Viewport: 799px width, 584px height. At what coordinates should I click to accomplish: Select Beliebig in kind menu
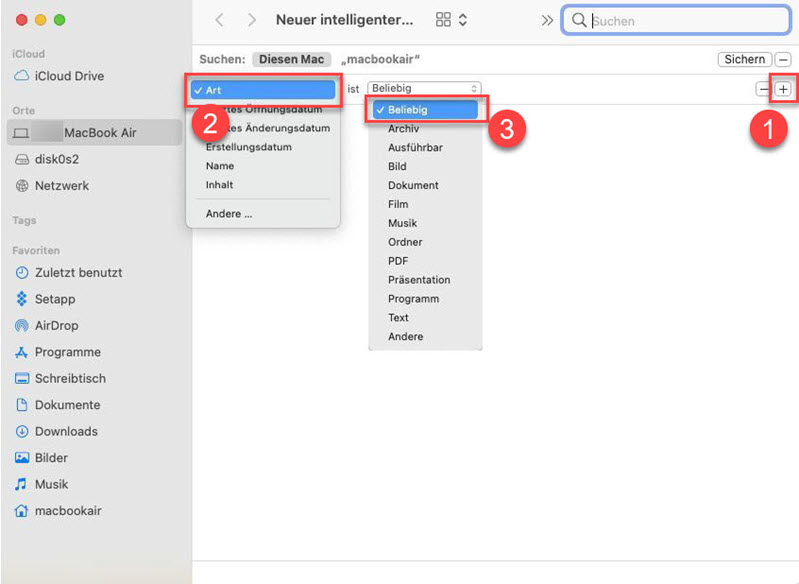(x=425, y=110)
